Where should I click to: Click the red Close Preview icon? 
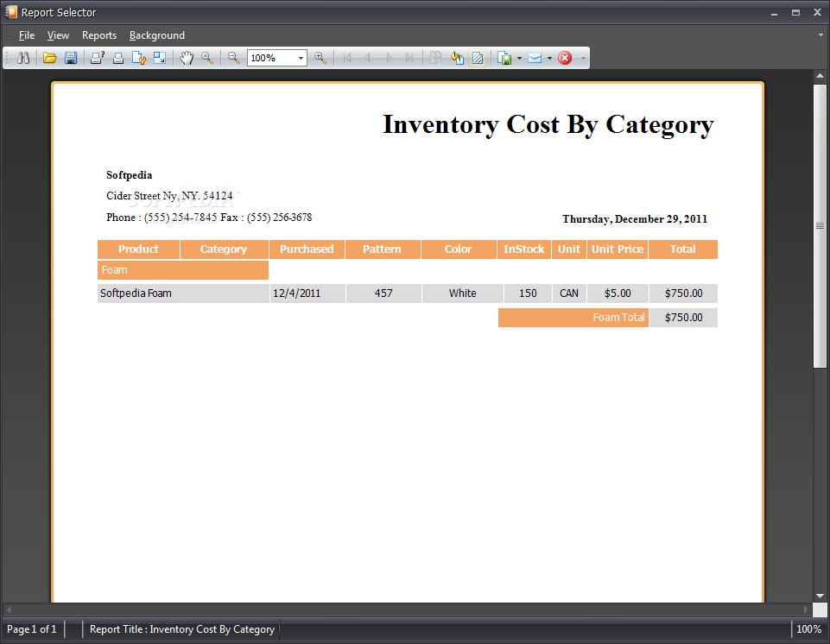566,58
